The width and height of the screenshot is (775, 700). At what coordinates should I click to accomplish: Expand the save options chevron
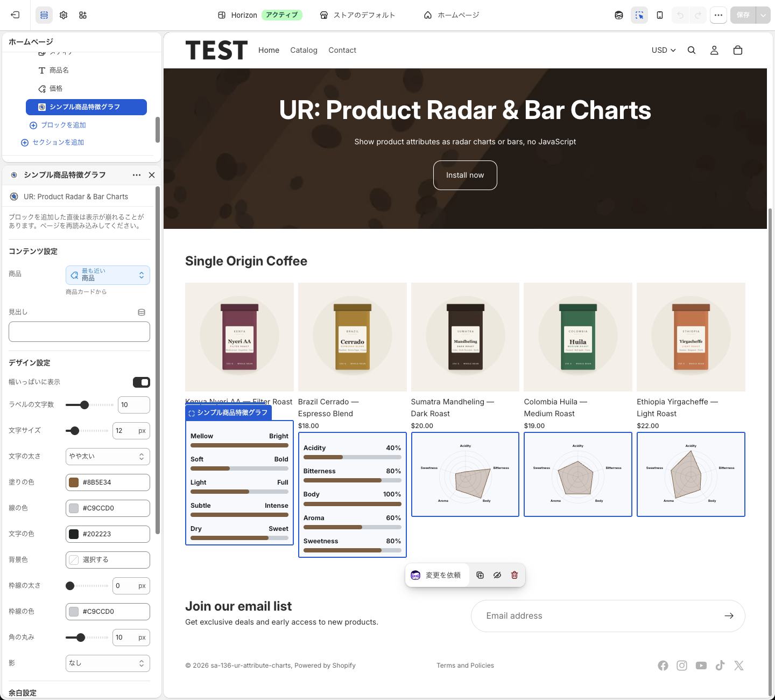click(x=763, y=15)
